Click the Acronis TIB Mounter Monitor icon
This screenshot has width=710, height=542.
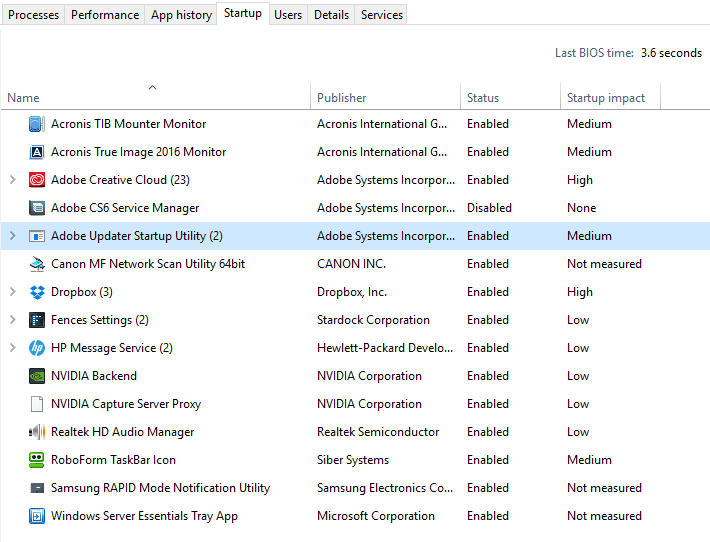(37, 124)
